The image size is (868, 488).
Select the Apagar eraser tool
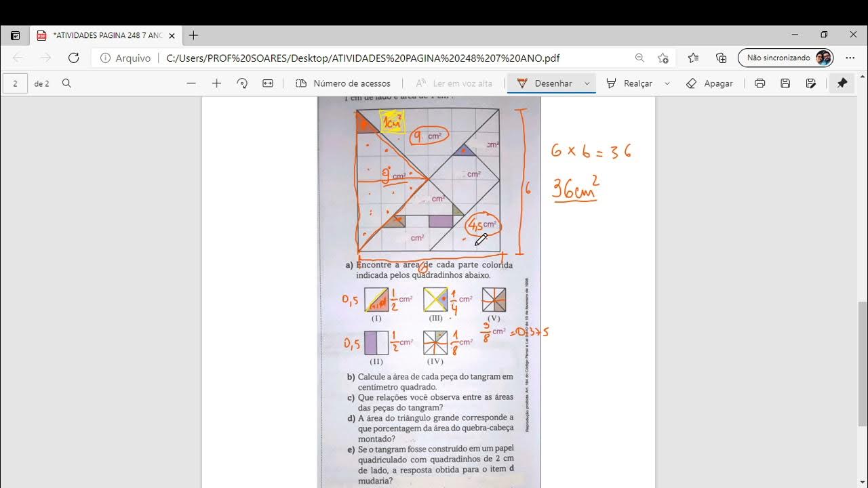tap(709, 83)
